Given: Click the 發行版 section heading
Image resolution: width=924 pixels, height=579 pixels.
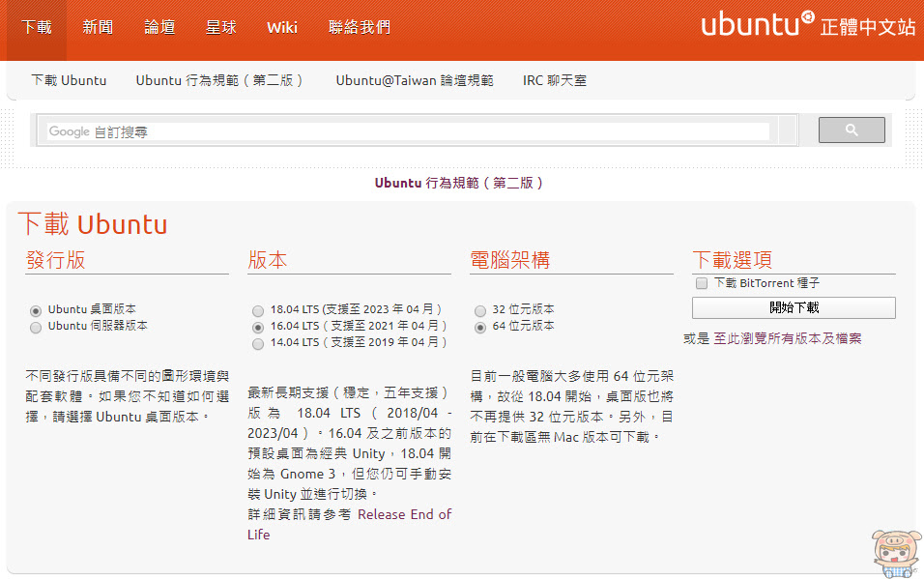Looking at the screenshot, I should (56, 260).
